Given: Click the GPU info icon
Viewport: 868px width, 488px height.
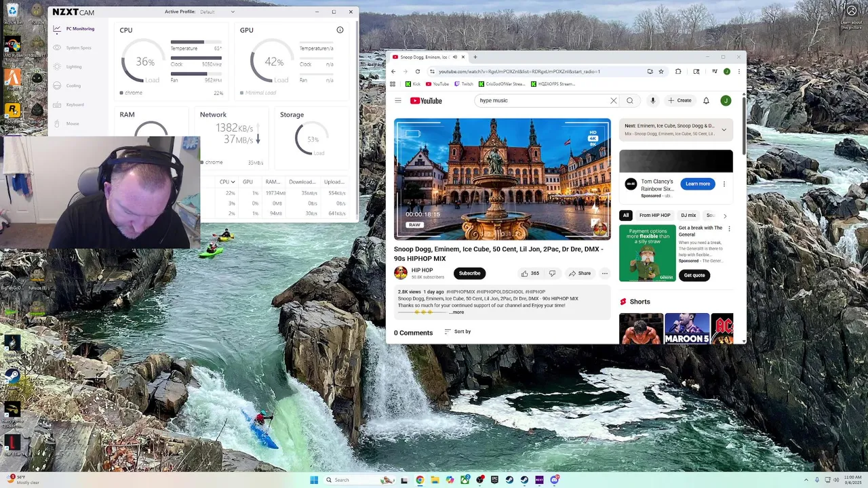Looking at the screenshot, I should [340, 30].
